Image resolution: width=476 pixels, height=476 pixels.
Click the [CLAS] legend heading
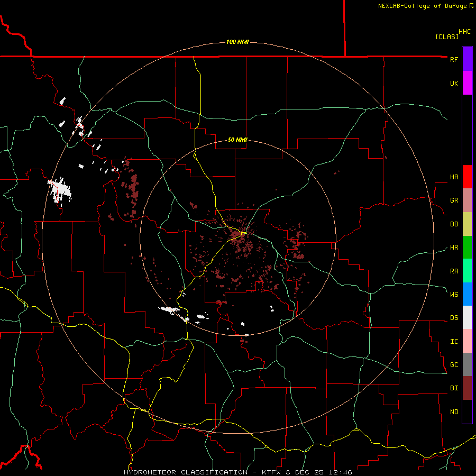447,36
